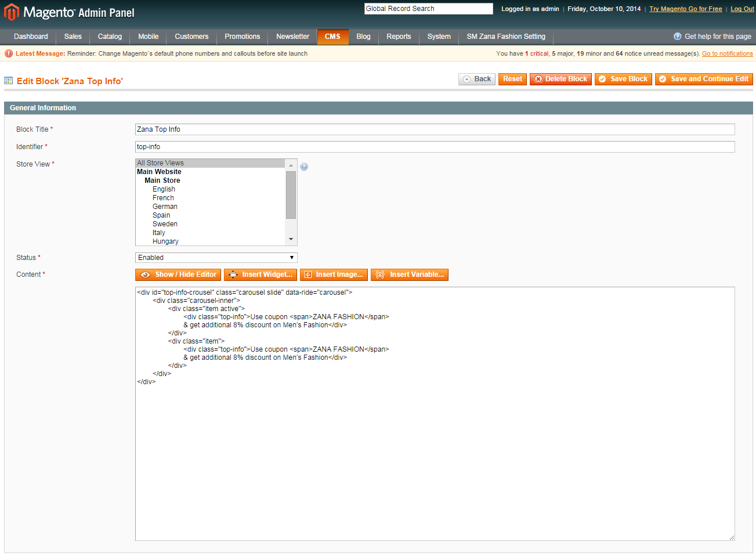Go back with the Back button
The width and height of the screenshot is (756, 556).
[477, 79]
